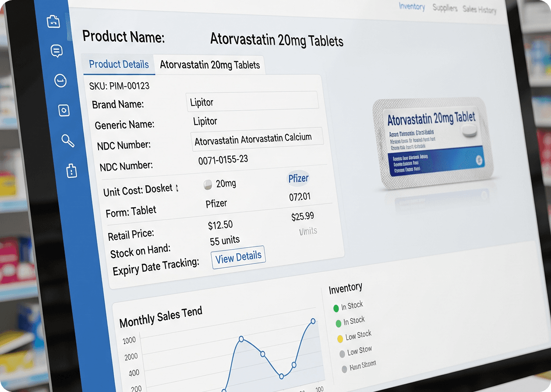The image size is (551, 392).
Task: Click View Details for expiry date tracking
Action: tap(238, 257)
